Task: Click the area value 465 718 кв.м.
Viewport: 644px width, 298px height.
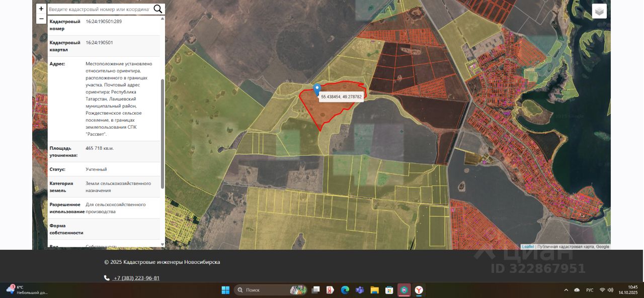Action: pos(100,148)
